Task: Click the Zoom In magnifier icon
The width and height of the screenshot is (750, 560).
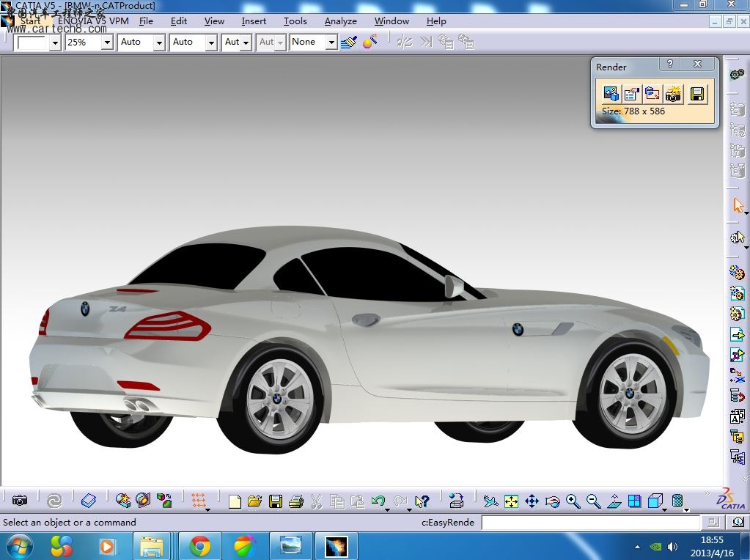Action: tap(573, 501)
